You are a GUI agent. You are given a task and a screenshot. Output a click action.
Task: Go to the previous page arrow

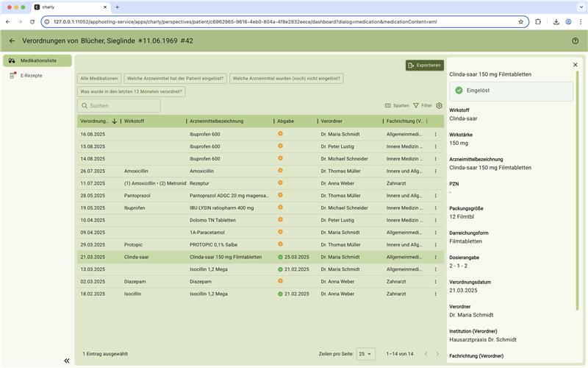click(x=426, y=354)
